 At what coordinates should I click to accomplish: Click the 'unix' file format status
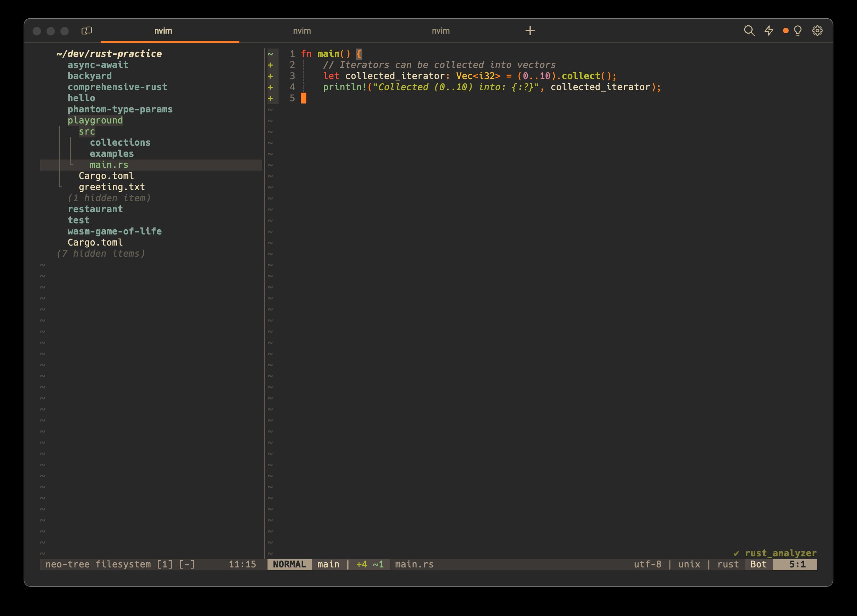pyautogui.click(x=689, y=564)
